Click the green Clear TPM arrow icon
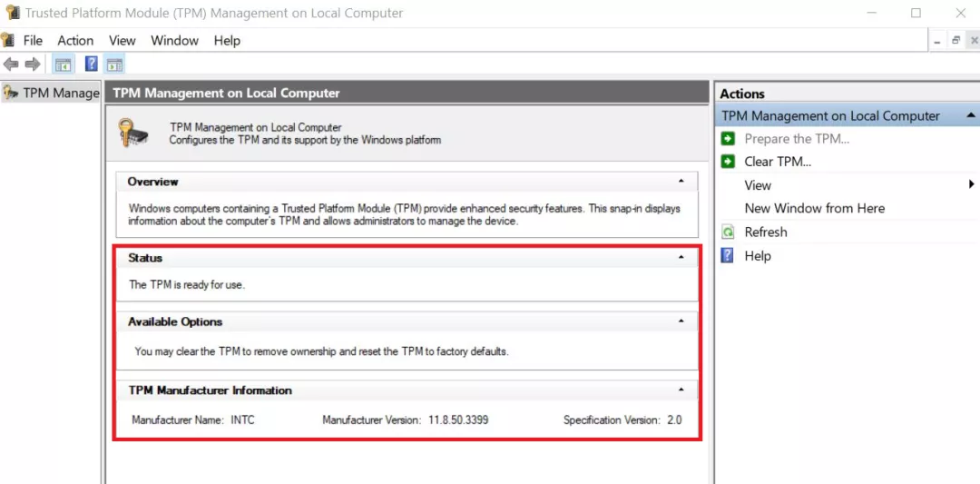The image size is (980, 484). [728, 162]
